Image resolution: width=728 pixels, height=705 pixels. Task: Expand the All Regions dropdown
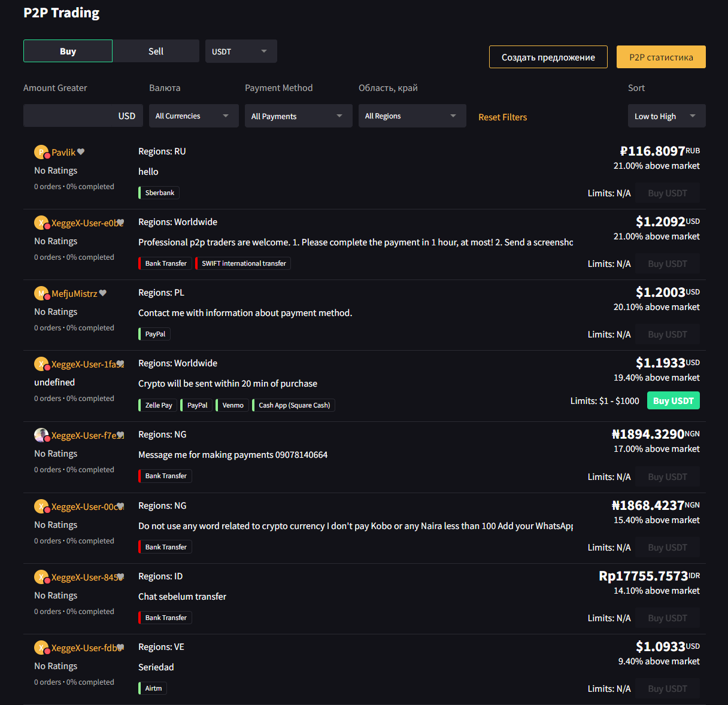pyautogui.click(x=412, y=116)
